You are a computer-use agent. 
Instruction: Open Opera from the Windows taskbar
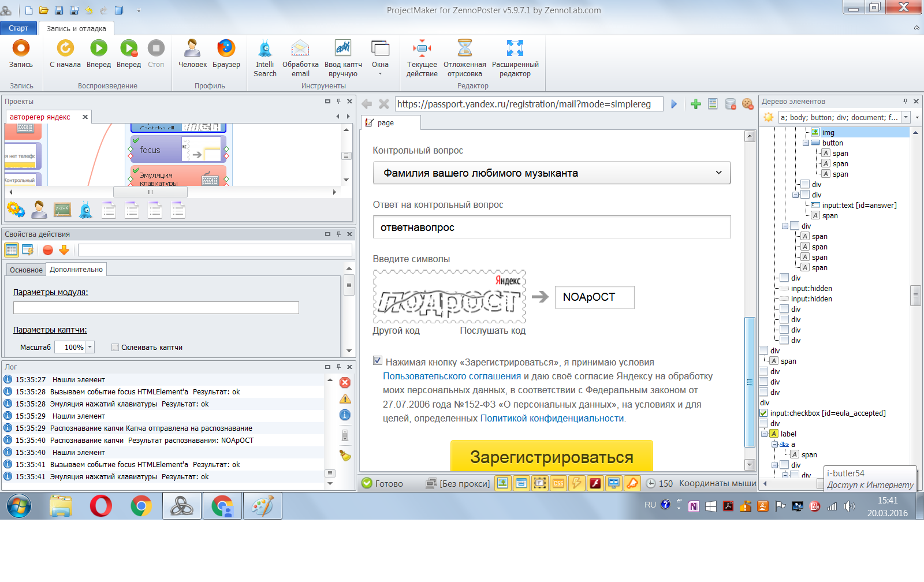pos(101,506)
